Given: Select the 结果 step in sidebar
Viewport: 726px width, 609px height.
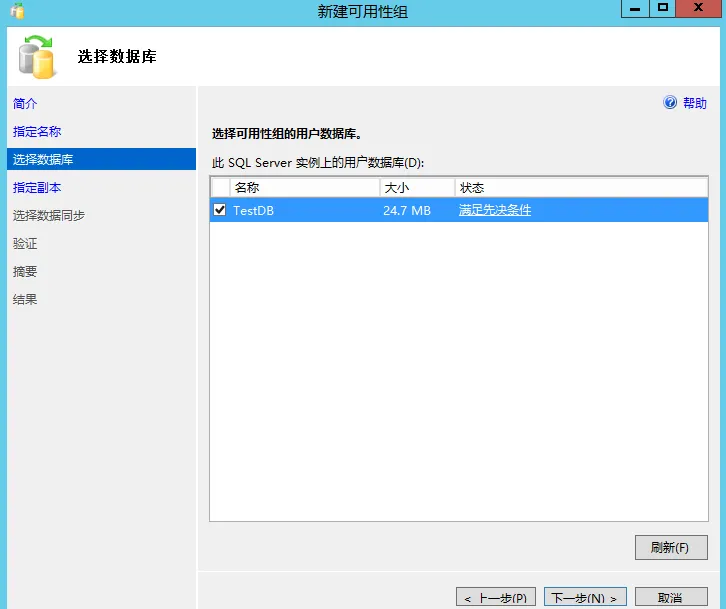Looking at the screenshot, I should click(25, 299).
